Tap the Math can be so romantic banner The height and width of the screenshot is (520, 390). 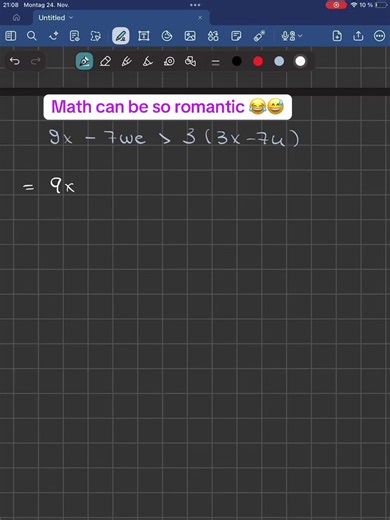[x=168, y=107]
